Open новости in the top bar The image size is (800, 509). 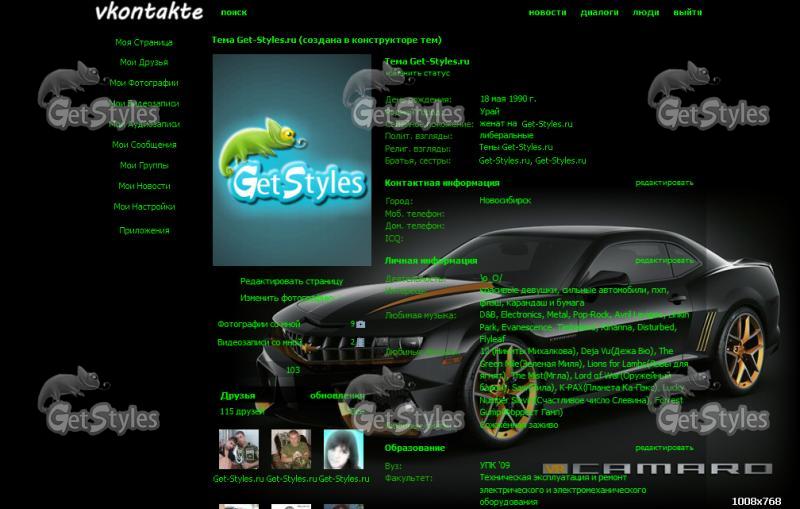click(x=547, y=12)
